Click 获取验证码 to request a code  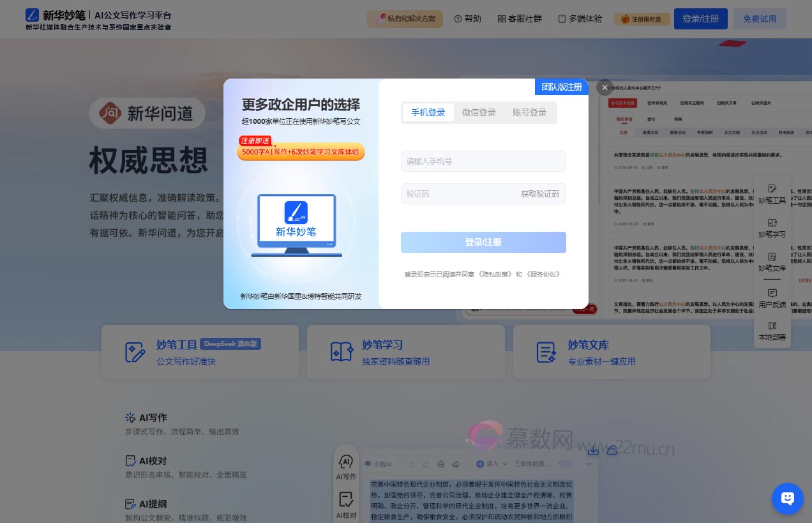point(540,193)
